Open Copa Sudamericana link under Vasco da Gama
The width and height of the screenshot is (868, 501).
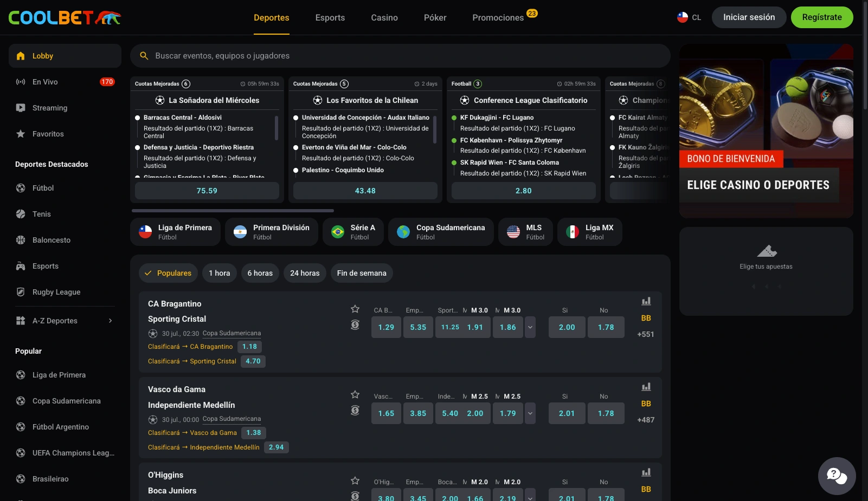[232, 419]
